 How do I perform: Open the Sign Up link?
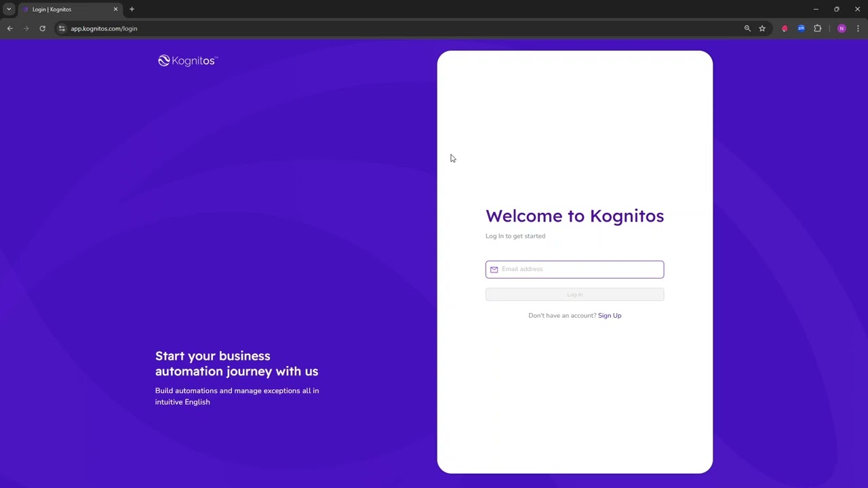pos(610,315)
